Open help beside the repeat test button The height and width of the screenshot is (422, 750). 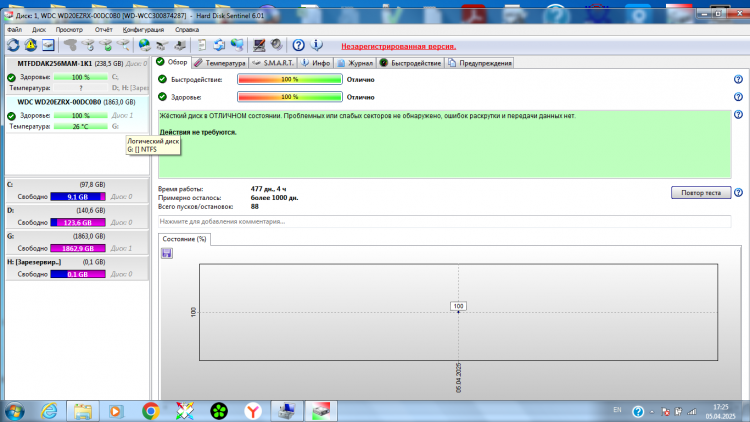[x=738, y=192]
